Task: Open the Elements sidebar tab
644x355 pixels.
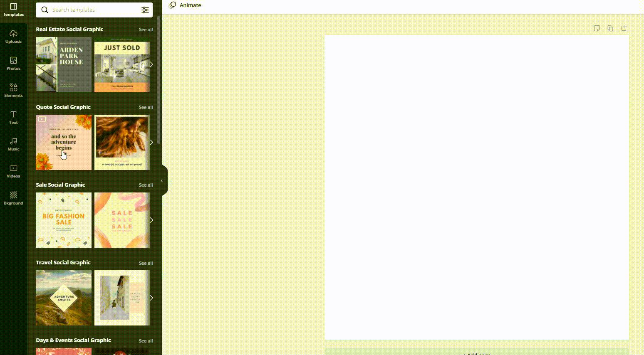Action: pos(13,91)
